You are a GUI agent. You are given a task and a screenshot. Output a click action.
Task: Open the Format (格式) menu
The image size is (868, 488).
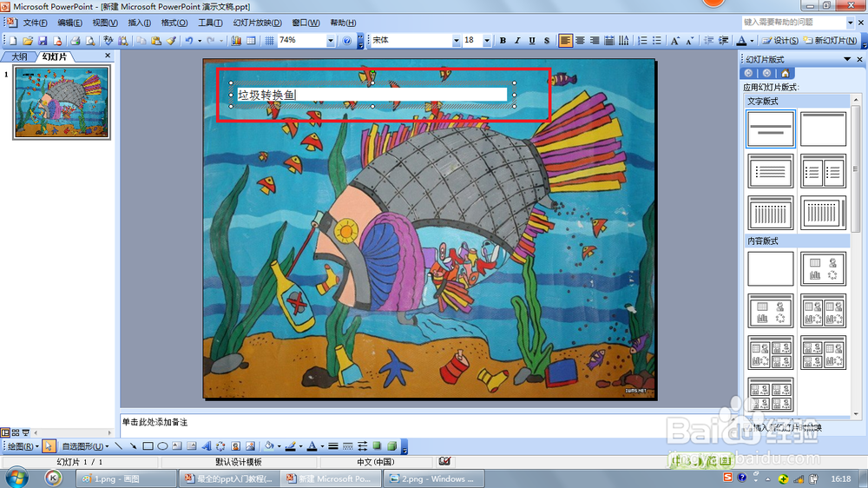[174, 23]
